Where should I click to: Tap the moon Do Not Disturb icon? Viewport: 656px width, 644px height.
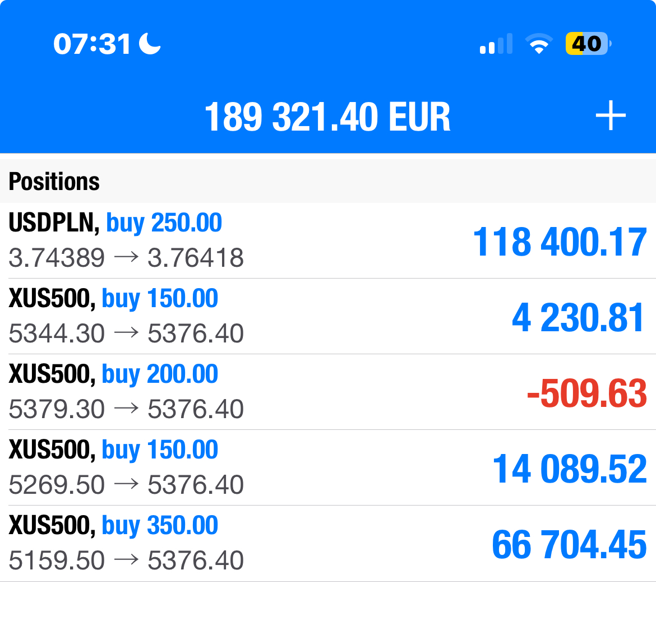pyautogui.click(x=149, y=44)
